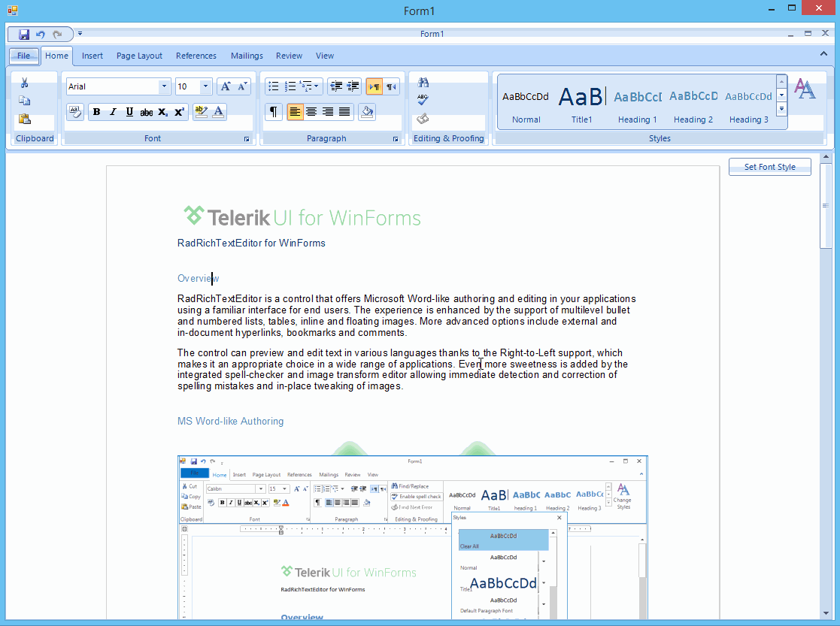Open the font size dropdown
Screen dimensions: 840x626
click(x=205, y=86)
